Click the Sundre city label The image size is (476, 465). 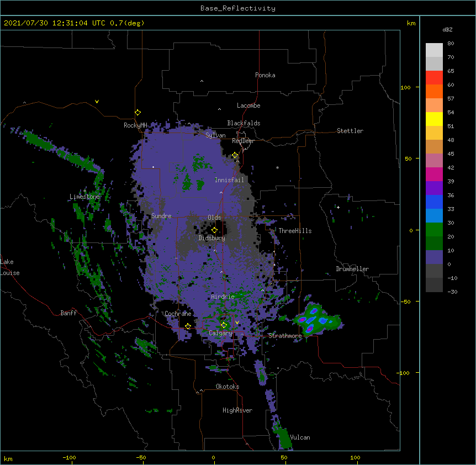(x=161, y=216)
